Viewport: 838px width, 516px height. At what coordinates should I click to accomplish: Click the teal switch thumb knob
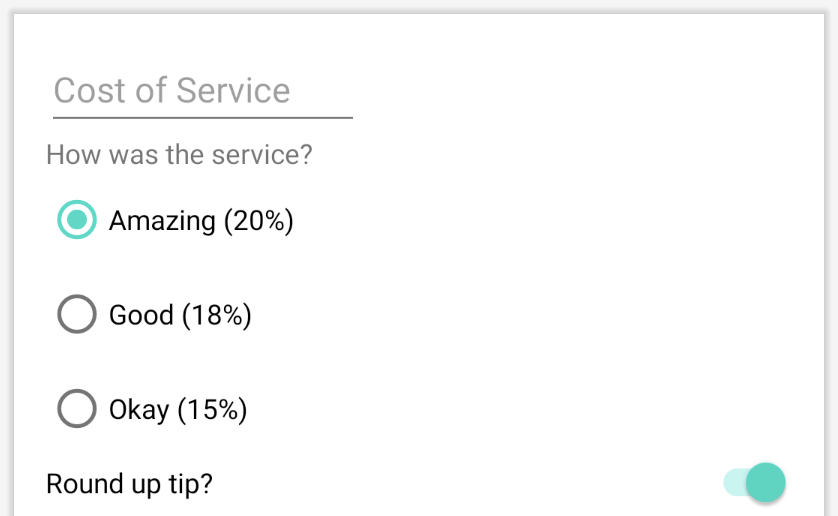pos(766,483)
